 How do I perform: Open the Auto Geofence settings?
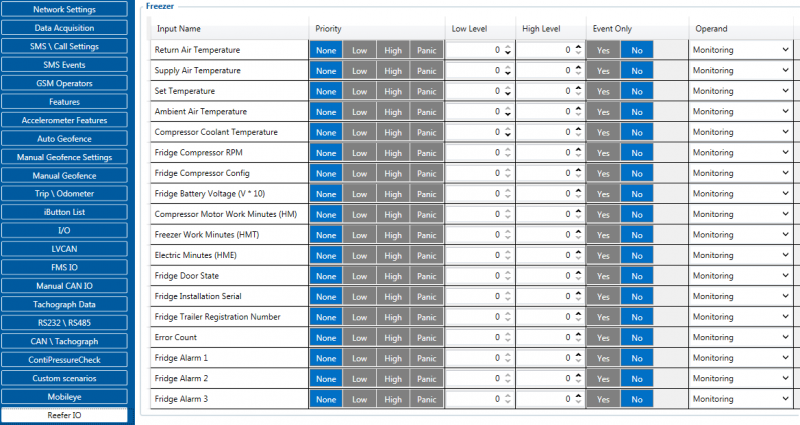point(64,139)
